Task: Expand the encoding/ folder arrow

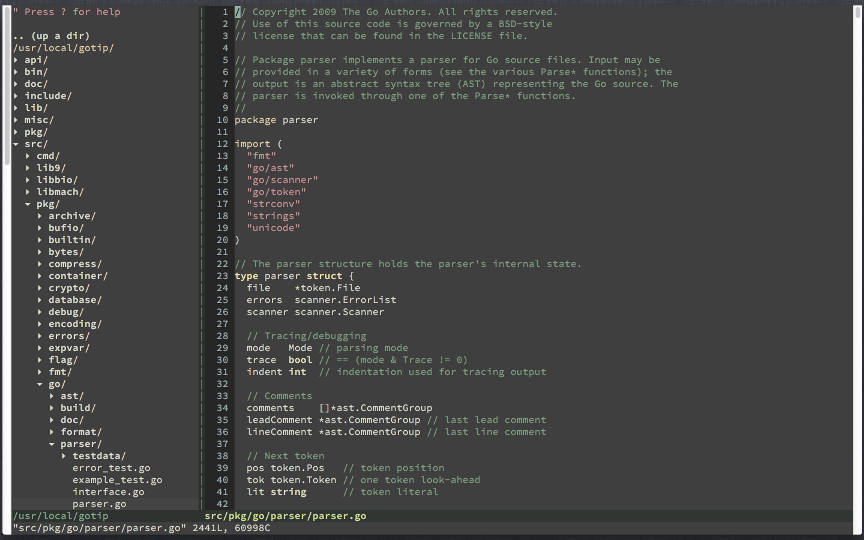Action: 40,323
